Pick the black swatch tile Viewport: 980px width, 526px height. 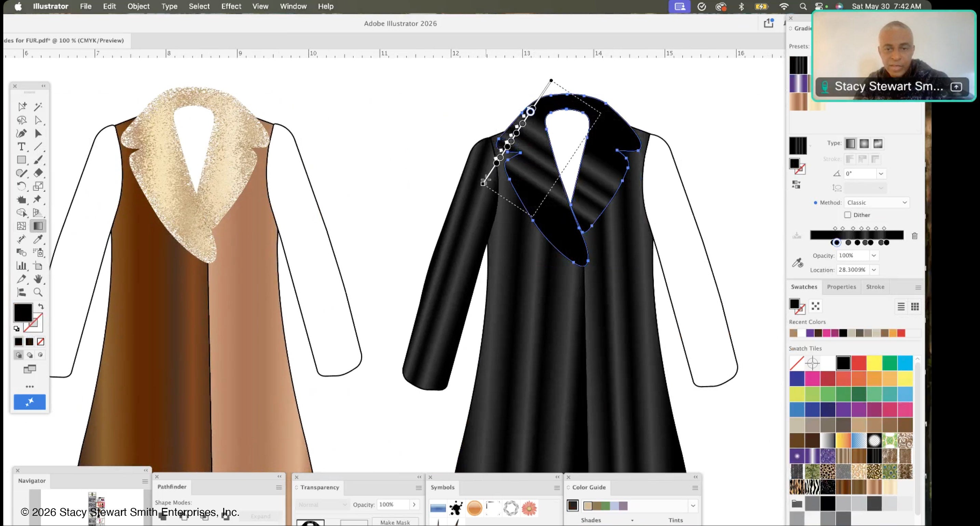[843, 363]
